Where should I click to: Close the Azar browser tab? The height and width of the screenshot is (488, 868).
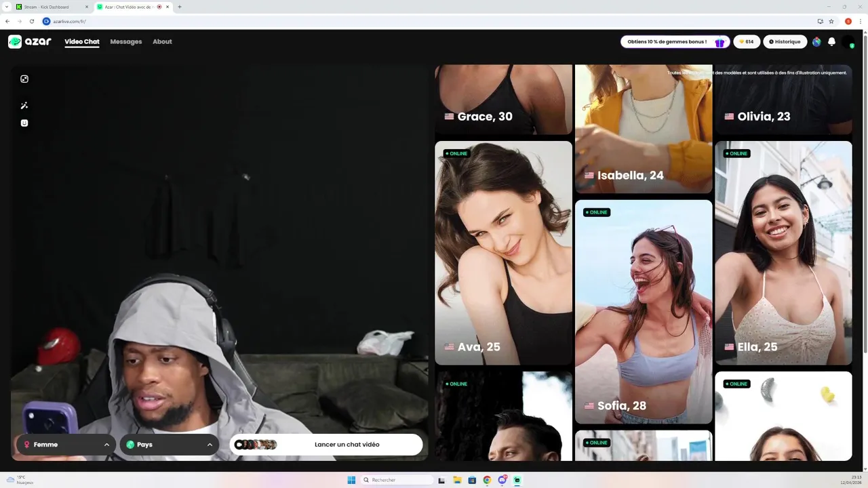(167, 7)
